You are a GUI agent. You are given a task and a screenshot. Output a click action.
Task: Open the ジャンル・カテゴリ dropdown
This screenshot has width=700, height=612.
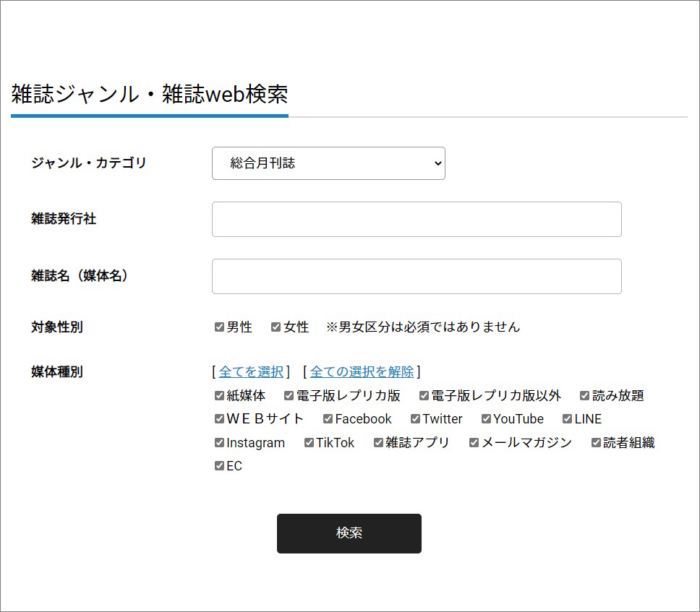click(x=328, y=163)
